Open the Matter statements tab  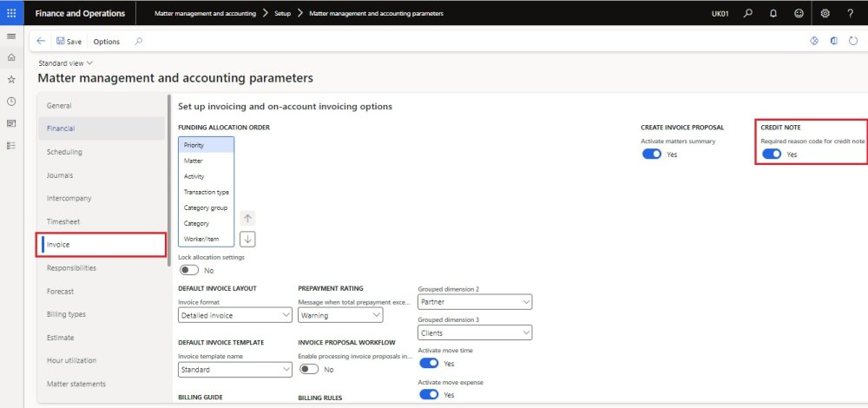click(x=101, y=384)
